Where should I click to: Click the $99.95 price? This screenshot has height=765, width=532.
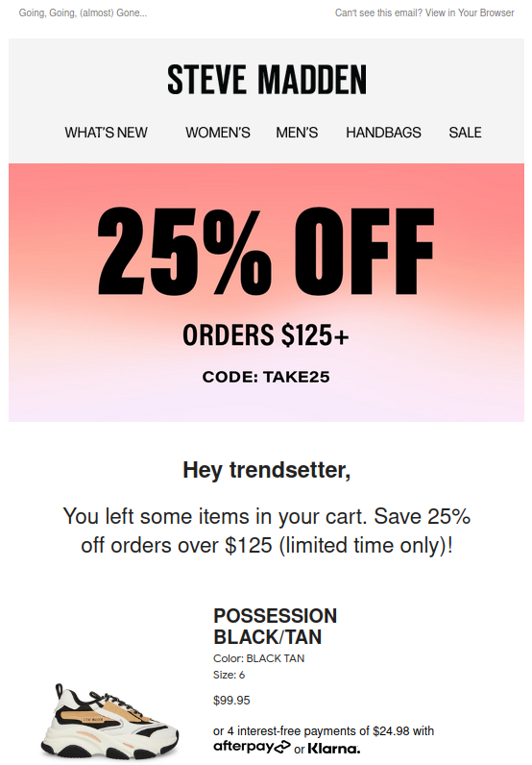click(x=231, y=701)
